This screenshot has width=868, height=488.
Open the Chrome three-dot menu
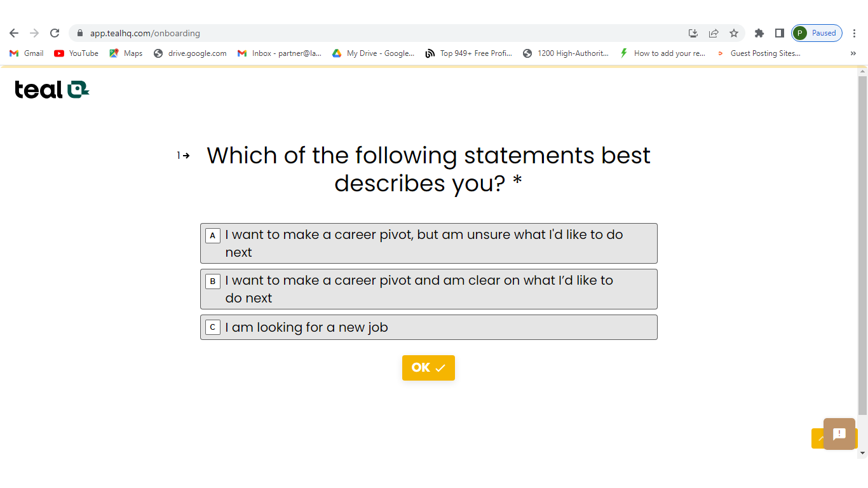tap(855, 33)
